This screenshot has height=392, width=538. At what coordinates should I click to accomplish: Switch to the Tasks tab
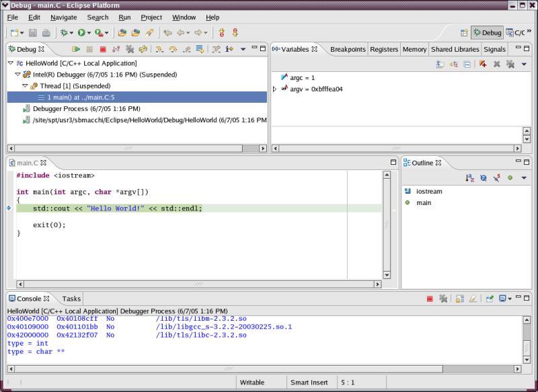[71, 299]
